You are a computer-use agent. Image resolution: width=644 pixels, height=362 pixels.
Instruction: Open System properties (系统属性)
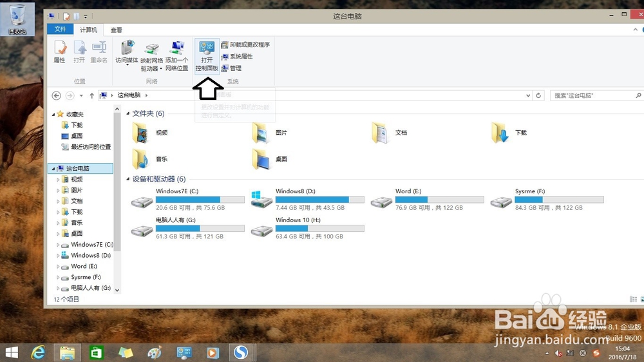click(x=237, y=56)
